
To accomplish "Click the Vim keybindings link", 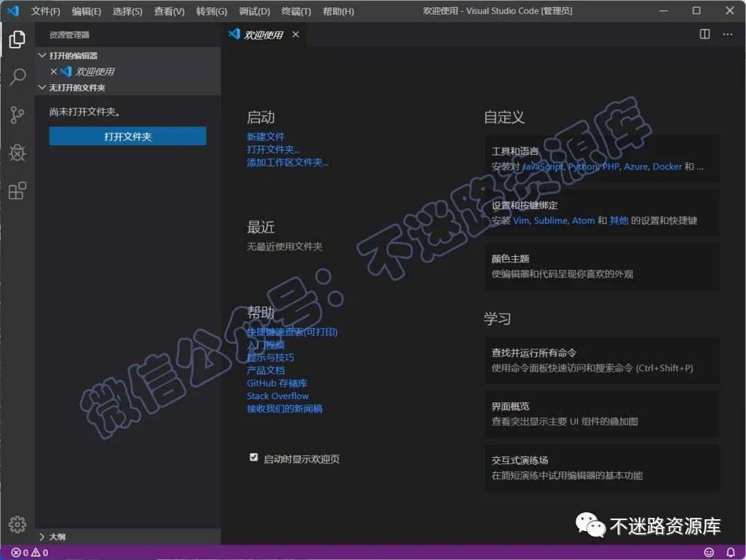I will click(x=521, y=220).
